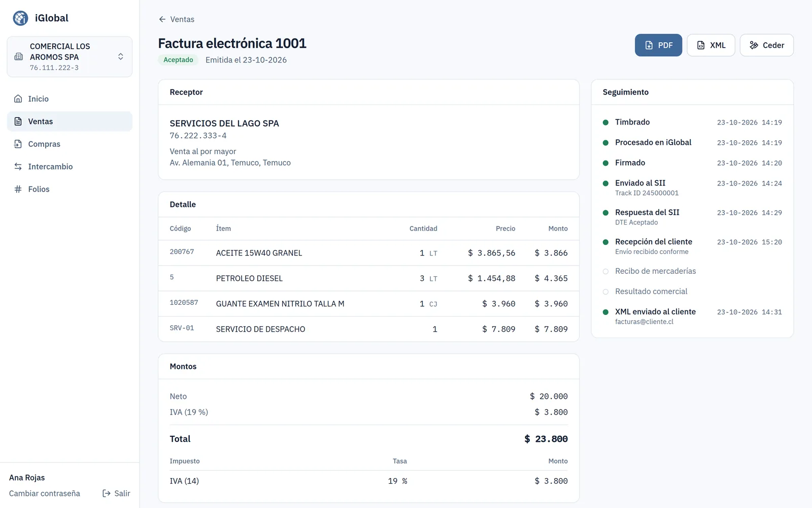
Task: Click Cambiar contraseña link
Action: (45, 493)
